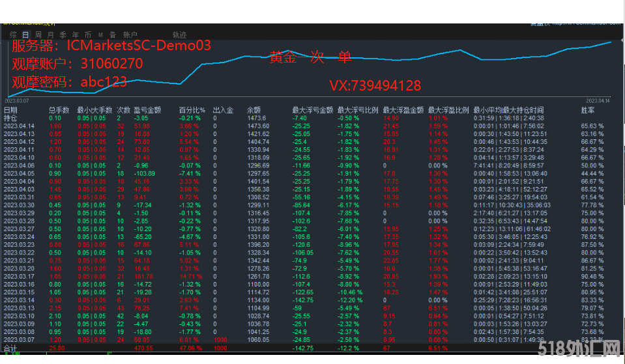Click the 日期 column header
The image size is (625, 364).
coord(10,110)
